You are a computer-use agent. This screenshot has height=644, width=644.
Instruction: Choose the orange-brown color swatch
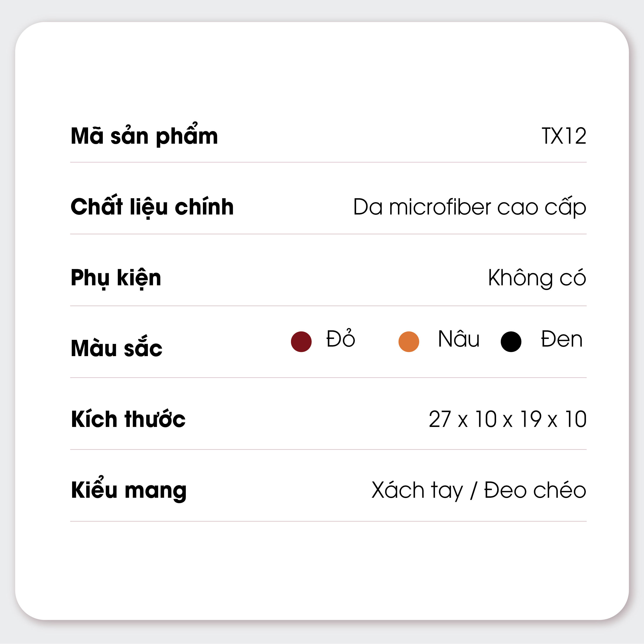(409, 341)
